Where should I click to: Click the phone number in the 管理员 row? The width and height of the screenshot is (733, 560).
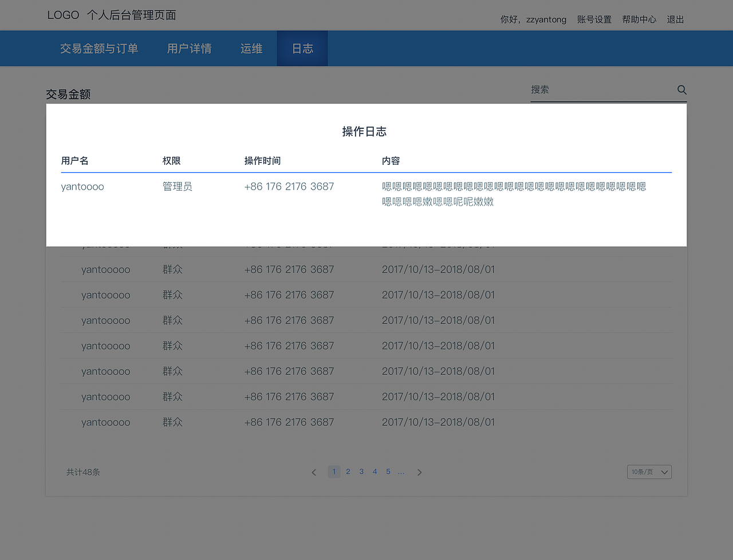(x=289, y=187)
